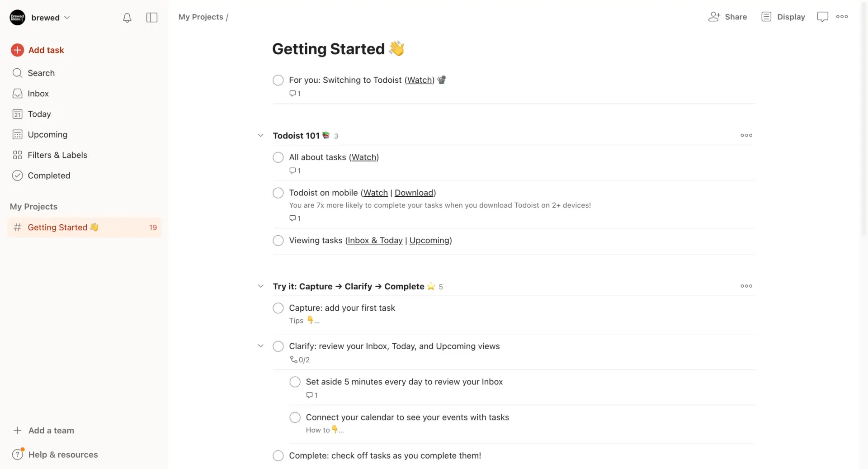This screenshot has height=469, width=868.
Task: Select the Getting Started project
Action: pyautogui.click(x=57, y=227)
